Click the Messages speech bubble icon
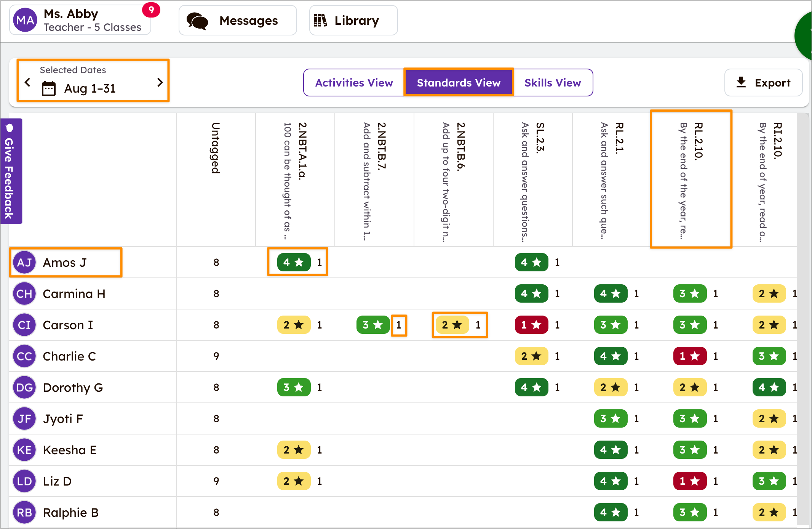Image resolution: width=812 pixels, height=529 pixels. 197,21
